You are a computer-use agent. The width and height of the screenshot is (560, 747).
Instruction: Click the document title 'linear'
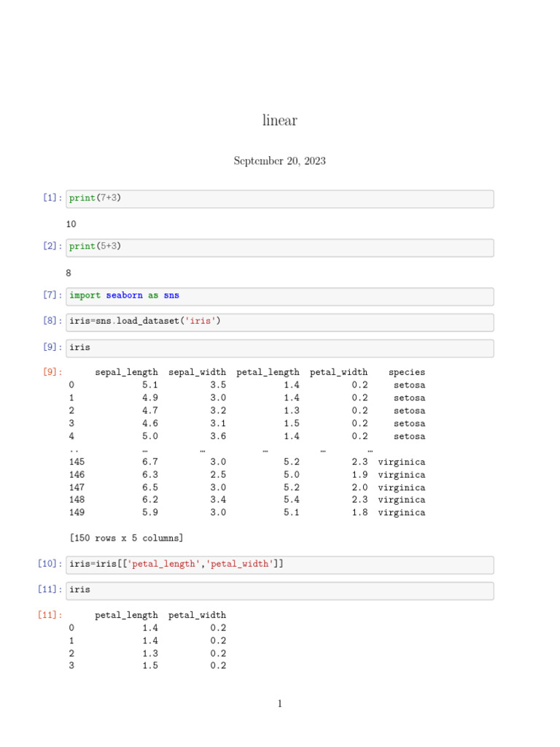click(279, 120)
